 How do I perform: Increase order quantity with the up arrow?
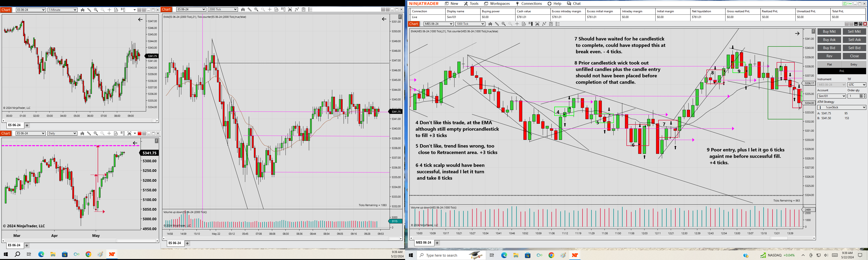(865, 95)
